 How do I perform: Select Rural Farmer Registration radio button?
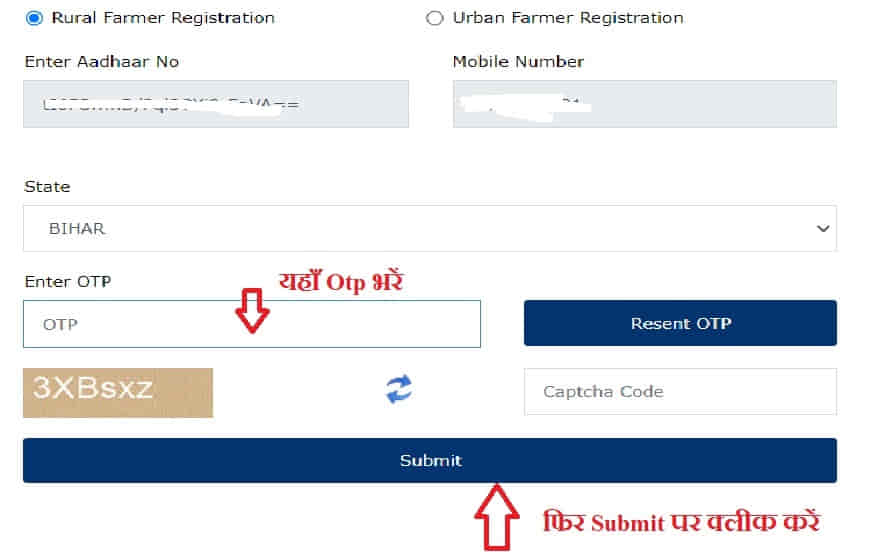[x=34, y=18]
